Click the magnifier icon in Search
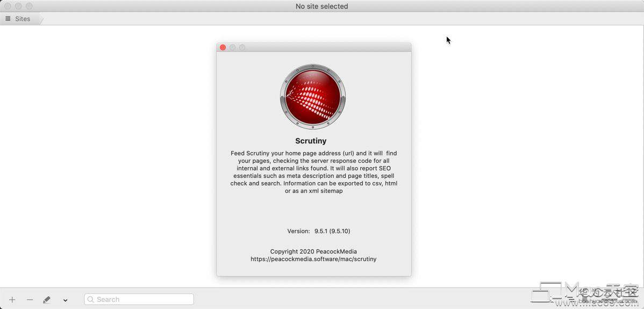644x309 pixels. pyautogui.click(x=91, y=299)
